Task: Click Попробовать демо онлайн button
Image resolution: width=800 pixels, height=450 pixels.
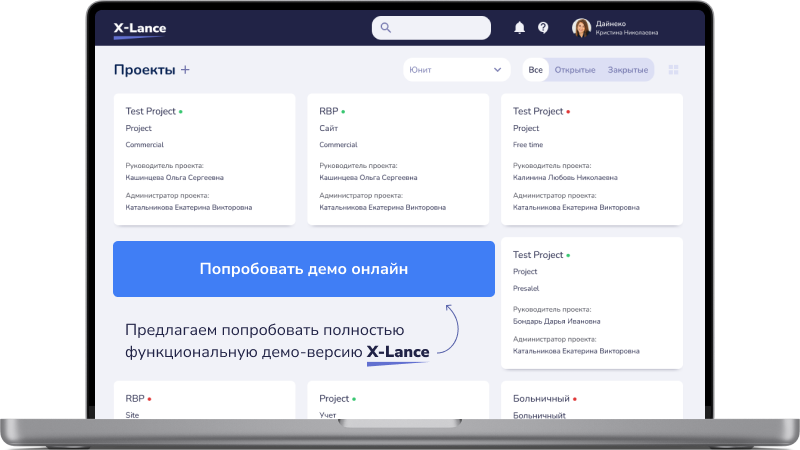Action: pos(304,269)
